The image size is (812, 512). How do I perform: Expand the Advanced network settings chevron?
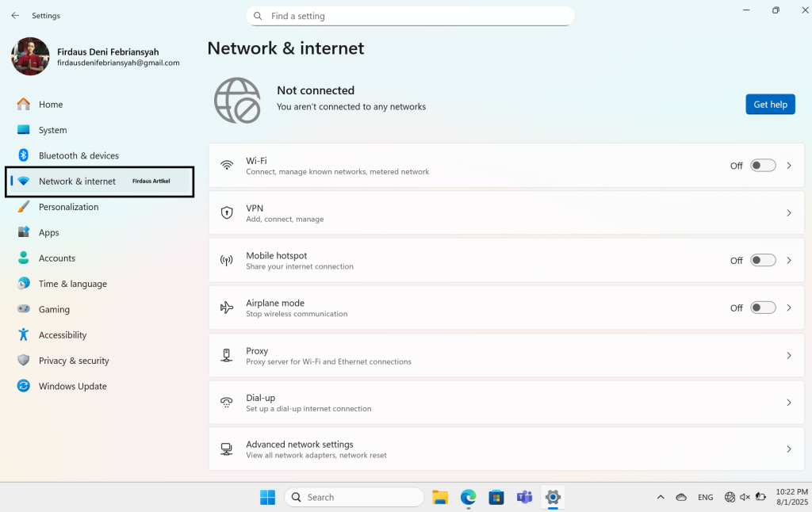pyautogui.click(x=789, y=449)
